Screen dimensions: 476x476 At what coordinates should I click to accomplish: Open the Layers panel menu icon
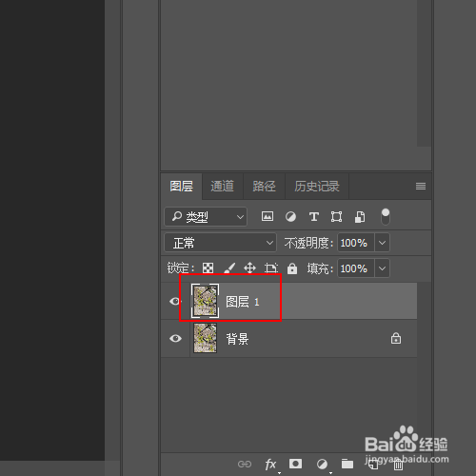[421, 186]
